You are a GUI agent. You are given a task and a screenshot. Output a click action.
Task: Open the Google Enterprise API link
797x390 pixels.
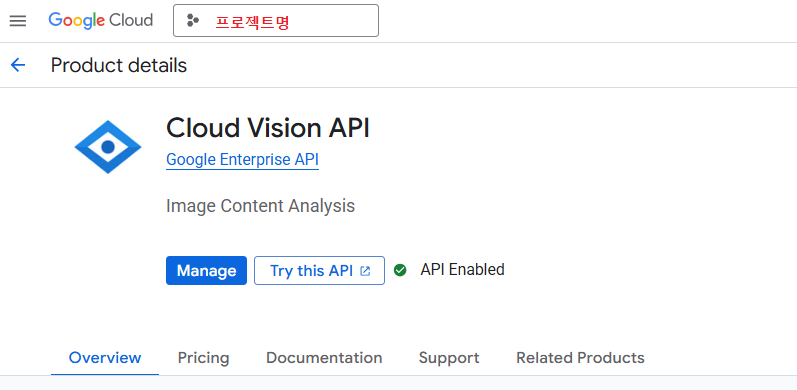(x=242, y=160)
